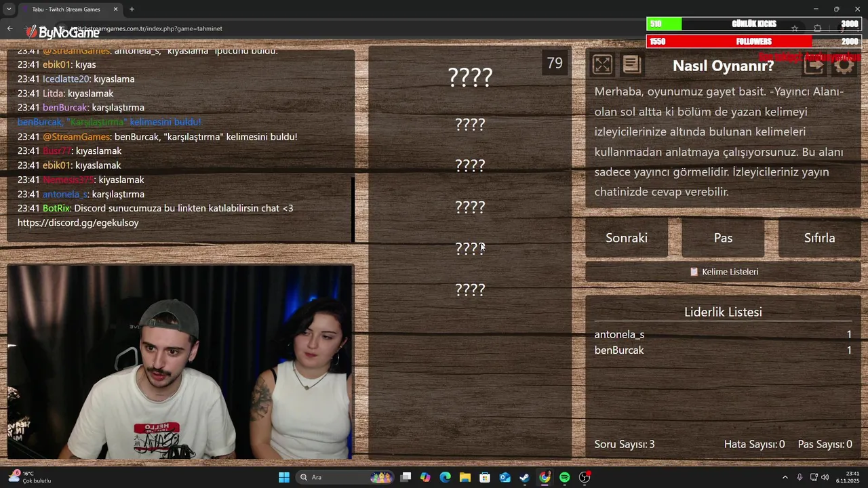Click the Sonraki button

pyautogui.click(x=627, y=238)
